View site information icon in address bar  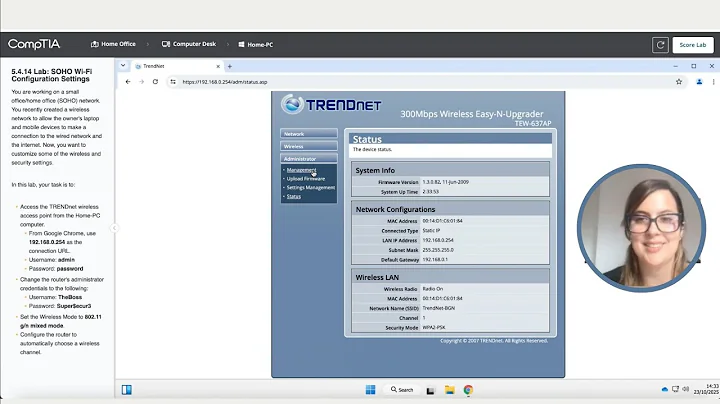coord(173,82)
